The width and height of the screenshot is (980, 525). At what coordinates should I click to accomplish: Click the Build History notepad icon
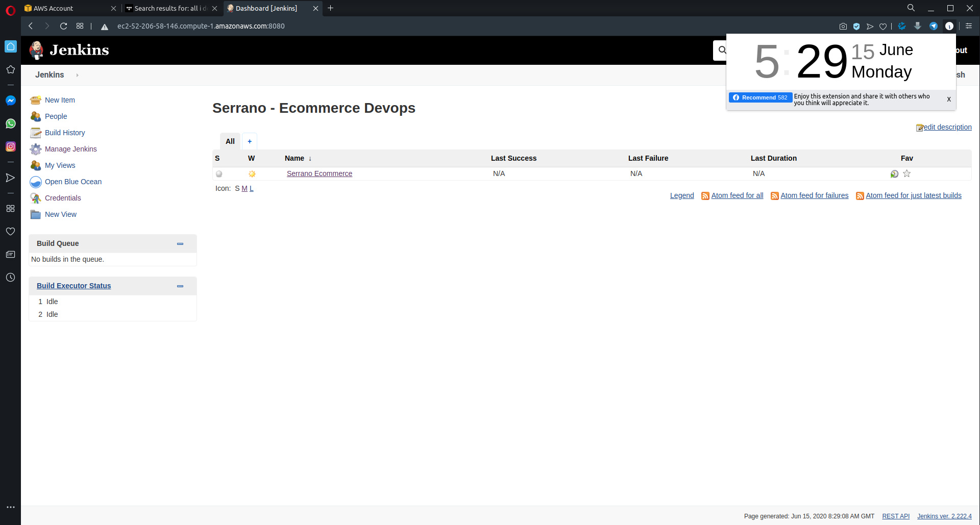coord(36,133)
